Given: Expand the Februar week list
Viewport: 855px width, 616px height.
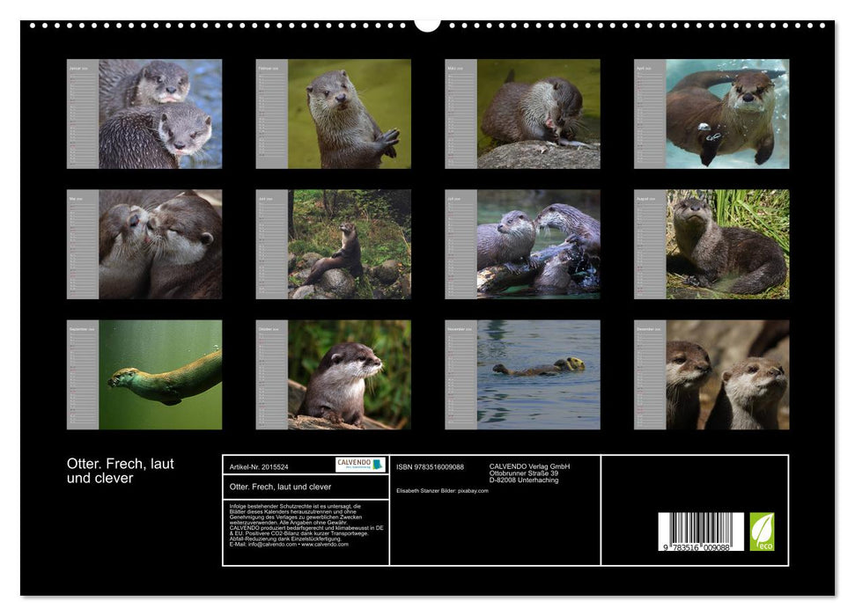Looking at the screenshot, I should pyautogui.click(x=271, y=114).
